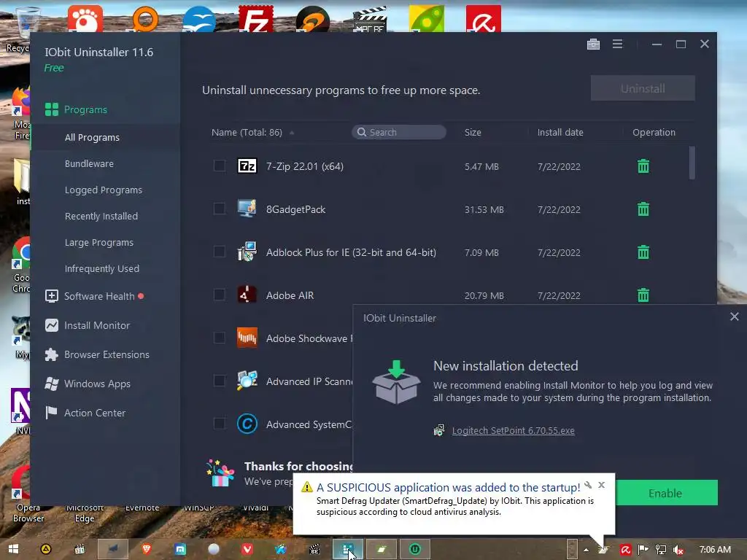Open Browser Extensions section
The image size is (747, 560).
click(97, 355)
